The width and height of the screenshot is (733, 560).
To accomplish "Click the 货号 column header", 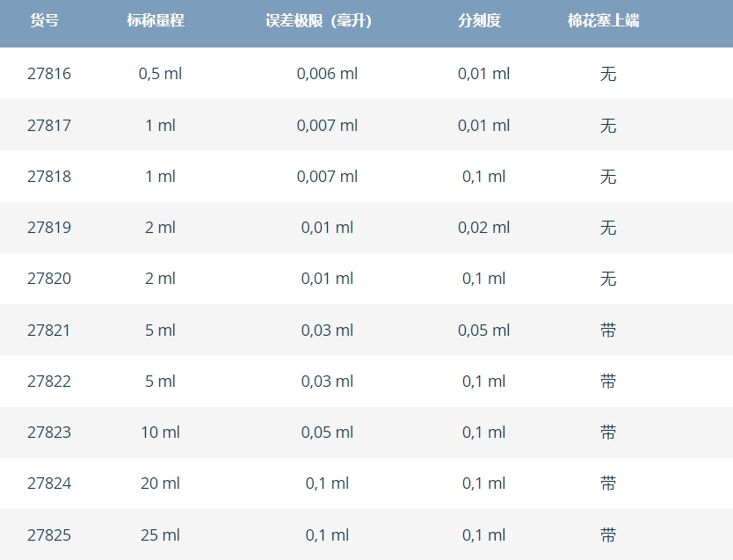I will (45, 20).
